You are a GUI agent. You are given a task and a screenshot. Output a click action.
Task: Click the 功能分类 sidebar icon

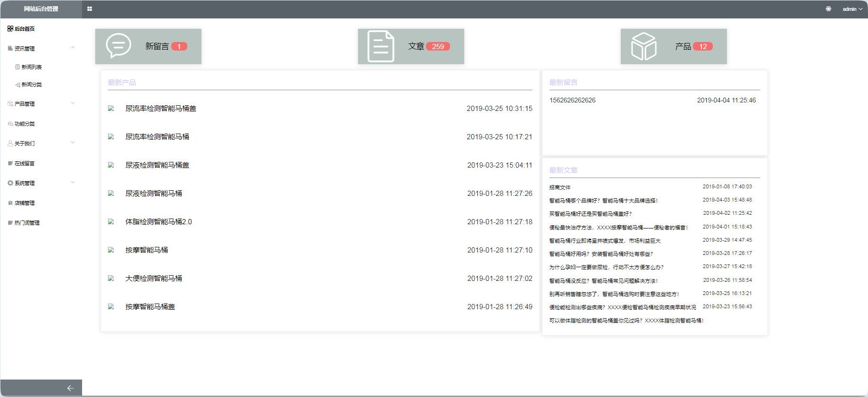10,124
